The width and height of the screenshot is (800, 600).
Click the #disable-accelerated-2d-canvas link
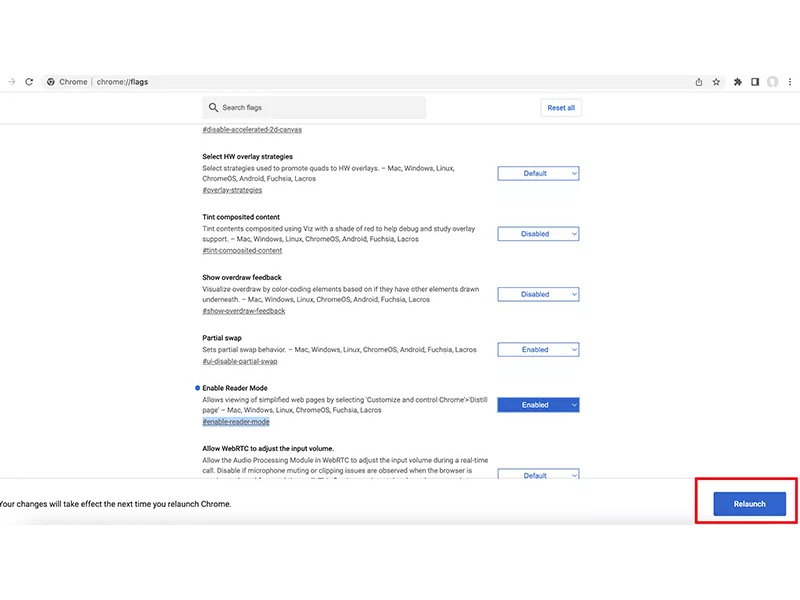(252, 130)
